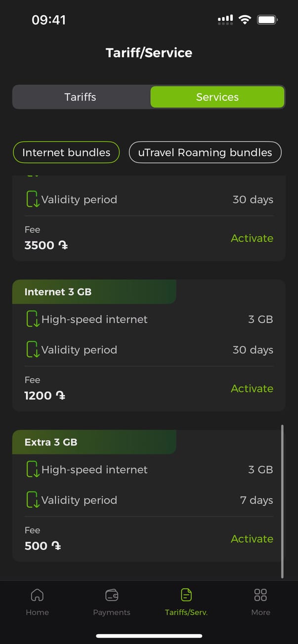Tap the Internet 3 GB validity period icon
This screenshot has height=644, width=298.
[33, 350]
